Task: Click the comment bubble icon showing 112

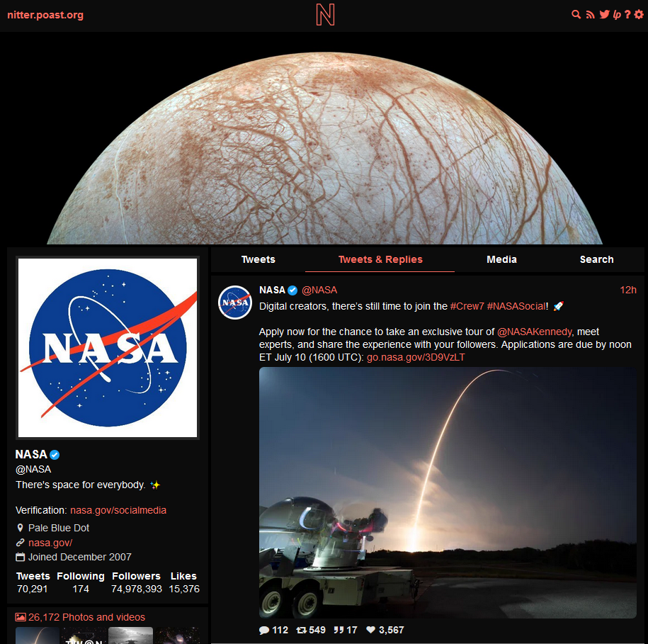Action: tap(264, 630)
